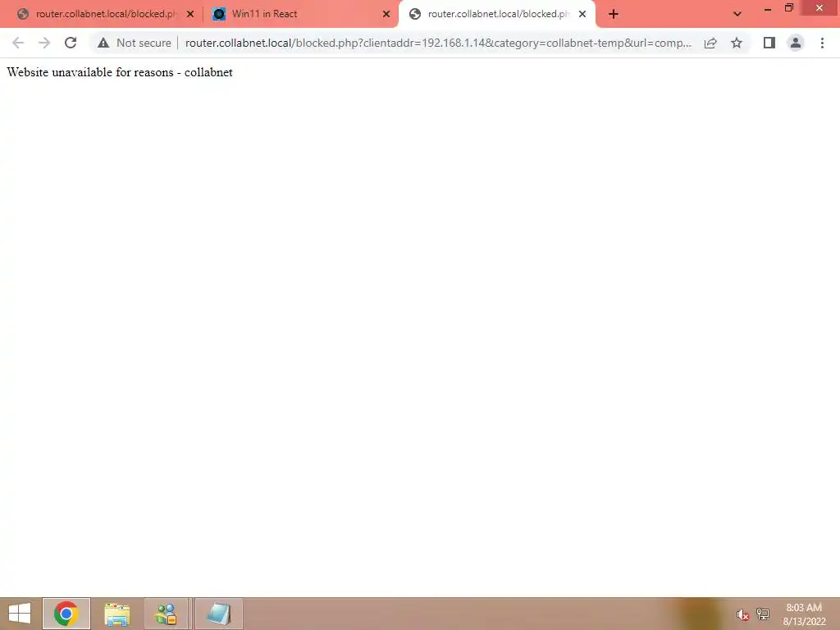Open the Windows Start menu

coord(20,614)
